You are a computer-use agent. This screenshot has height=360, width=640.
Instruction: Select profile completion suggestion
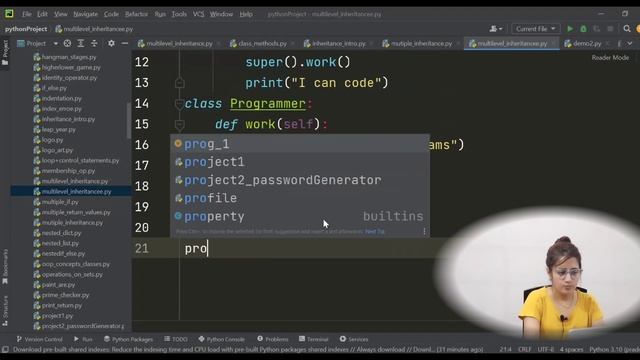(300, 198)
